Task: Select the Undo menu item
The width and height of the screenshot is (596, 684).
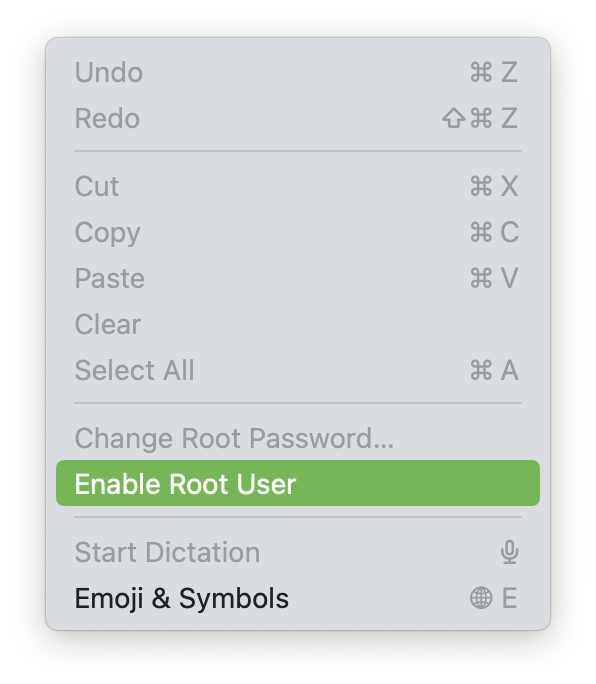Action: (298, 72)
